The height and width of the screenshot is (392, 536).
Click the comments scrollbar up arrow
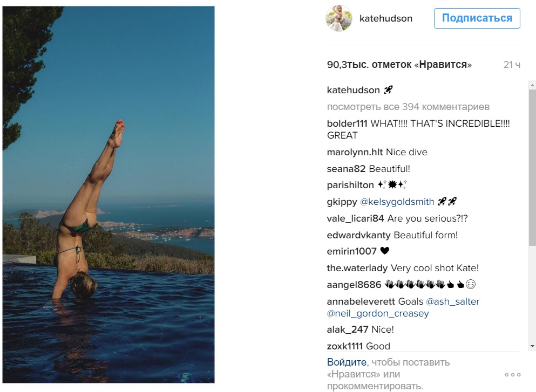click(x=532, y=85)
